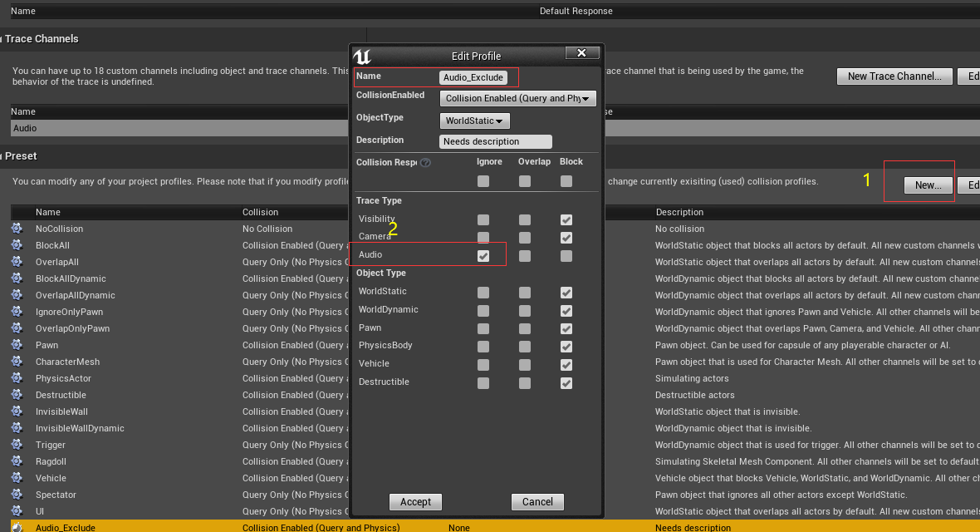Check Audio trace Block checkbox

click(566, 256)
